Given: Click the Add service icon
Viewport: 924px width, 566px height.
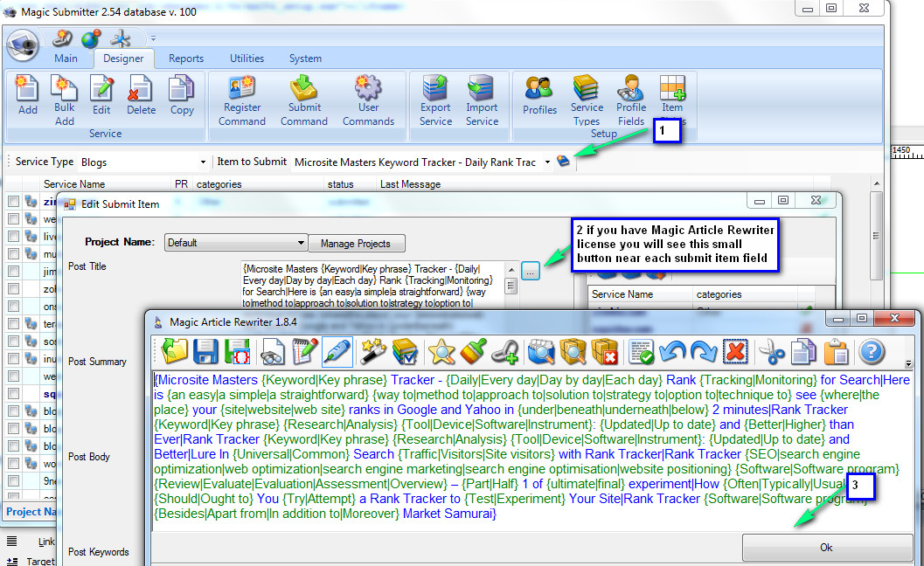Looking at the screenshot, I should click(x=27, y=95).
